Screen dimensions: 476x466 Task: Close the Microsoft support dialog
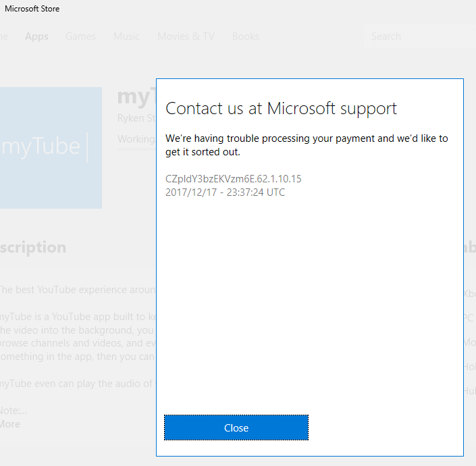point(236,428)
